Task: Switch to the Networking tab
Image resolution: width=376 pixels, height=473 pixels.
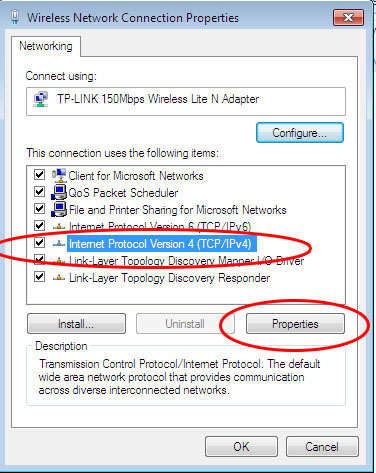Action: 46,46
